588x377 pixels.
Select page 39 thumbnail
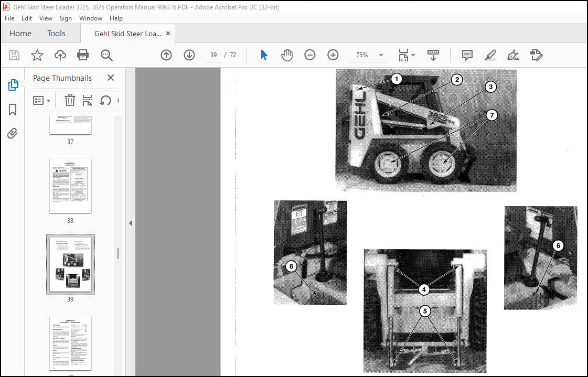pos(70,265)
